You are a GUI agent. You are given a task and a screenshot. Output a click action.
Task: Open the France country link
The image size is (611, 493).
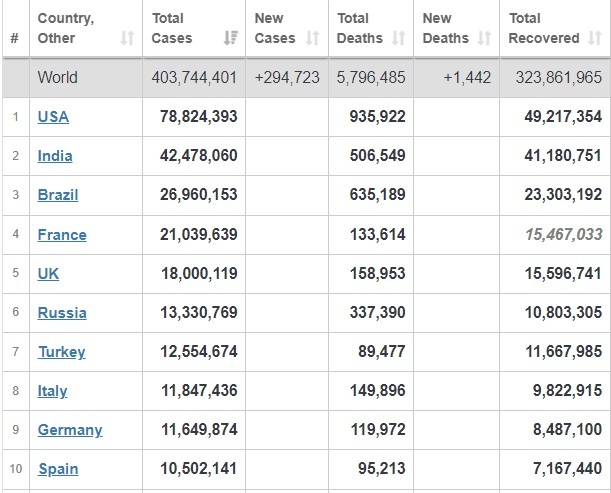(62, 235)
